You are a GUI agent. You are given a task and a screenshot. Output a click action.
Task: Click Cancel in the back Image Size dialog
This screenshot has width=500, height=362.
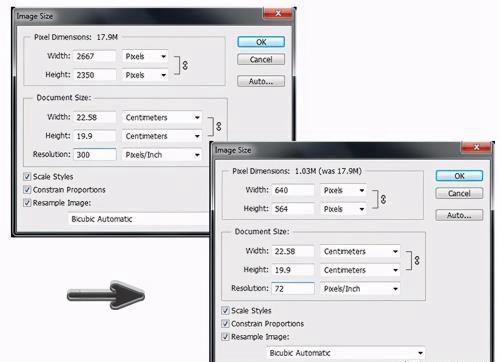click(261, 59)
